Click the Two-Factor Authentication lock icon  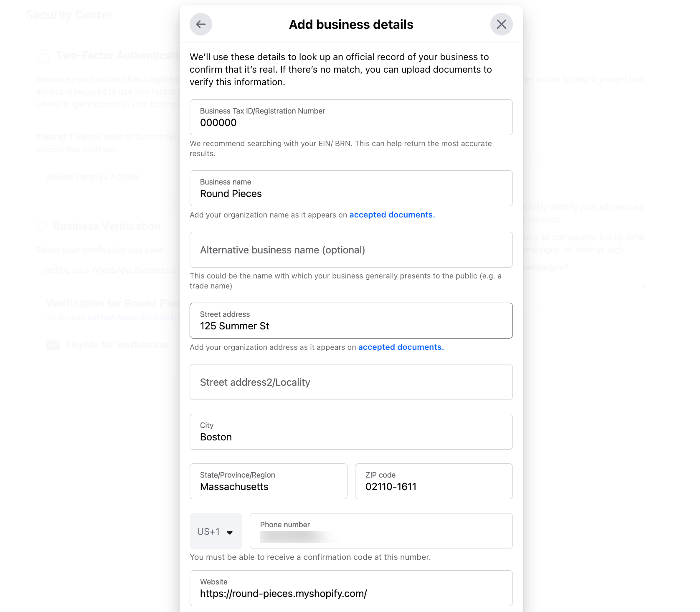click(43, 55)
